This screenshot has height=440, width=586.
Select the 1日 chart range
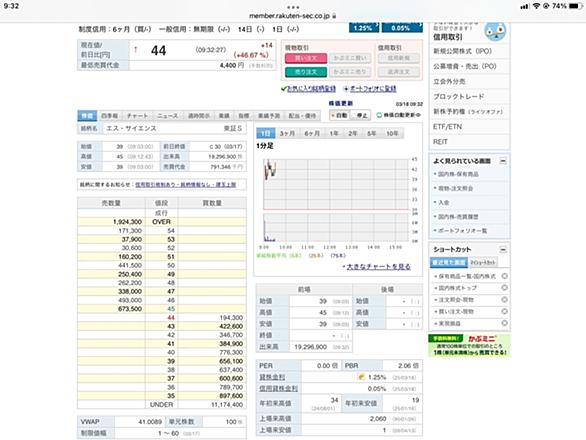pyautogui.click(x=266, y=133)
